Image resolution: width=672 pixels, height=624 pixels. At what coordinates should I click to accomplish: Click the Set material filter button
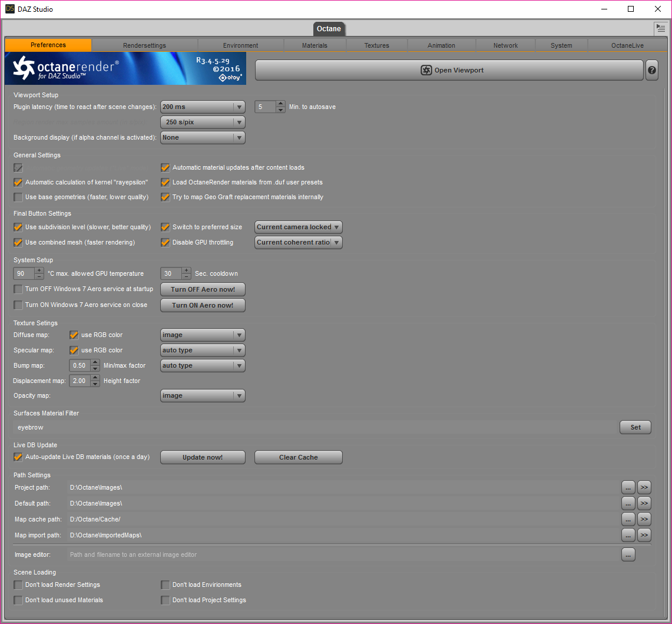635,428
